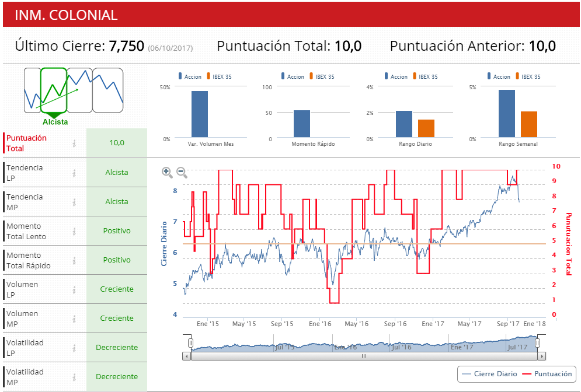
Task: Toggle IBEX 35 series in Momento Rápido chart
Action: [322, 76]
